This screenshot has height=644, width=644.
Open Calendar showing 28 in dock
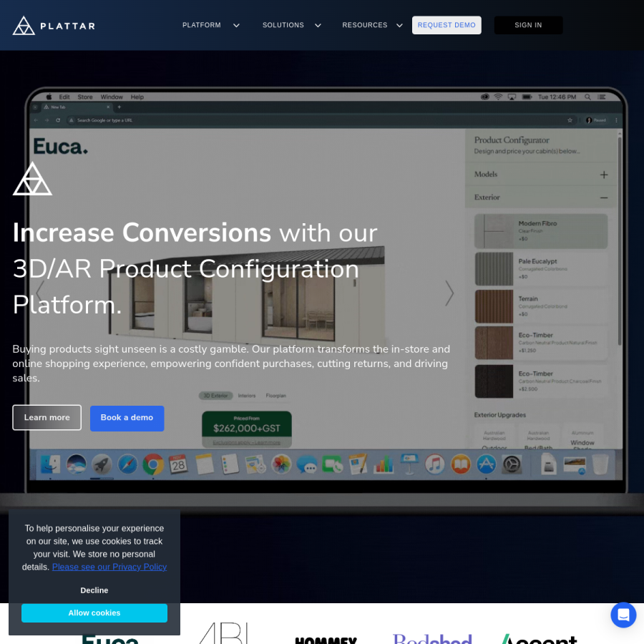pos(178,464)
